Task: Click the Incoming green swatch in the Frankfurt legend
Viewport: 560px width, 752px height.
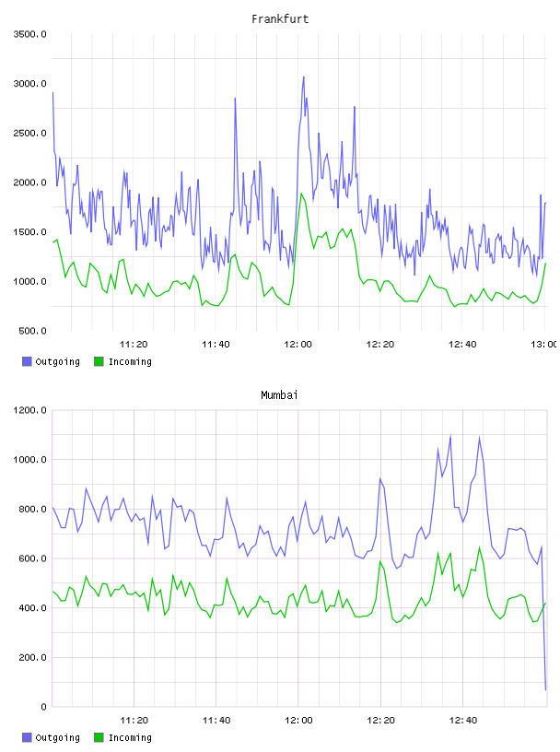Action: point(99,361)
